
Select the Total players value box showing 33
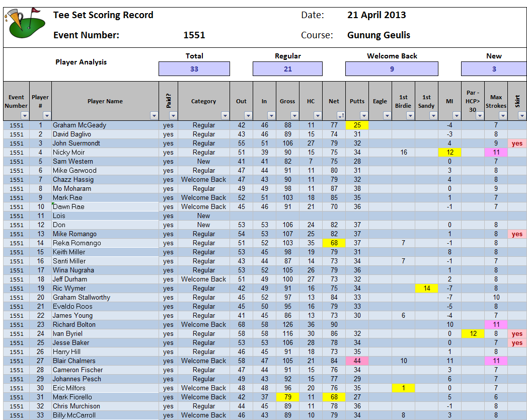click(x=194, y=69)
